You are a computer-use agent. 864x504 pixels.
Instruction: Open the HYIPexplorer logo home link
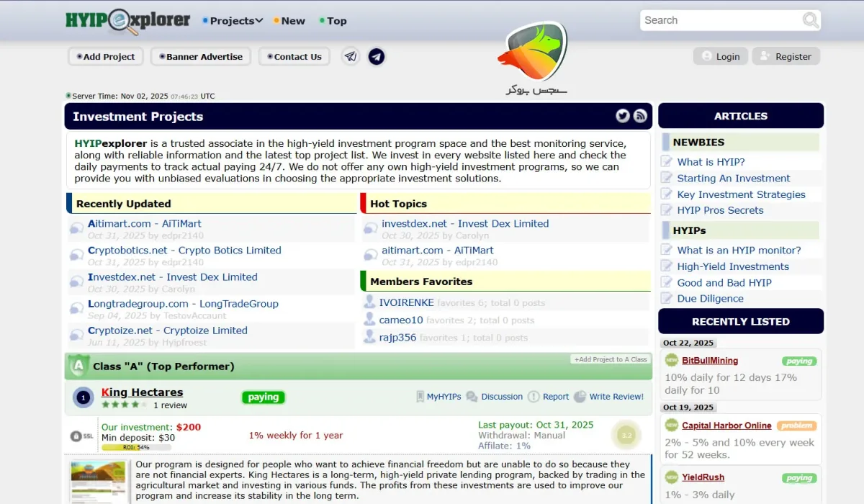pos(127,20)
